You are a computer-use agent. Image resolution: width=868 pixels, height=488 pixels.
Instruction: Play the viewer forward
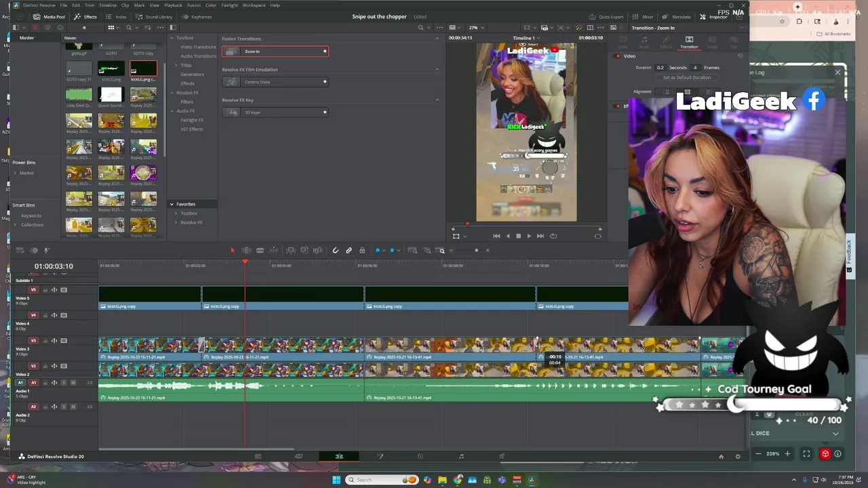pos(529,236)
